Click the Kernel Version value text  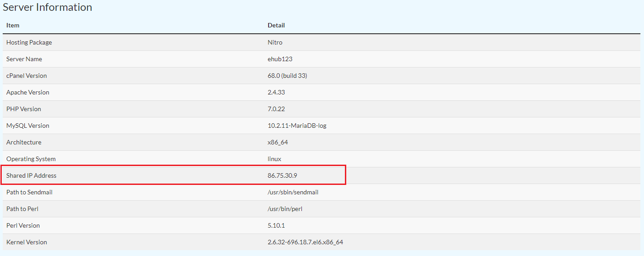click(305, 242)
